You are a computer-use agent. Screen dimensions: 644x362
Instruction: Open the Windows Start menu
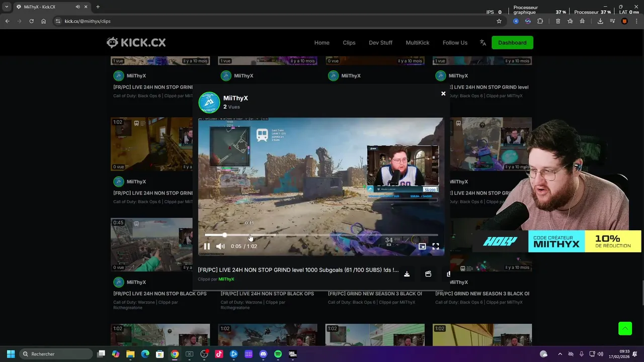coord(11,354)
